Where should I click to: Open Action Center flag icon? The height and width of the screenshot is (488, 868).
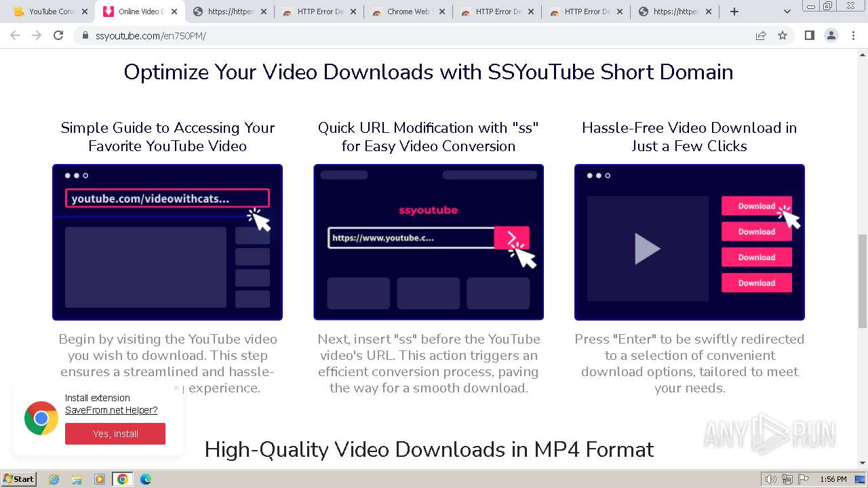[804, 479]
